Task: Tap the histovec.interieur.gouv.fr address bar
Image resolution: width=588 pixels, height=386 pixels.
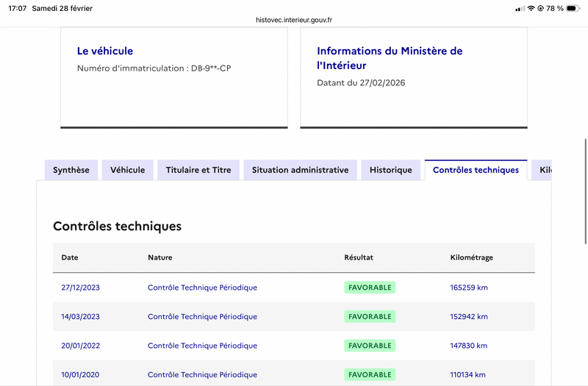Action: click(294, 20)
